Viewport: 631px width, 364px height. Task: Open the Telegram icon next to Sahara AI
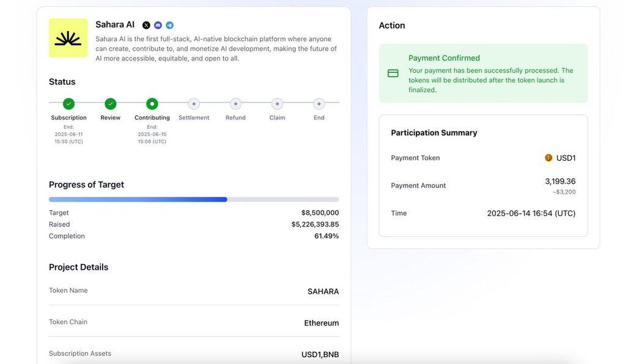(169, 25)
